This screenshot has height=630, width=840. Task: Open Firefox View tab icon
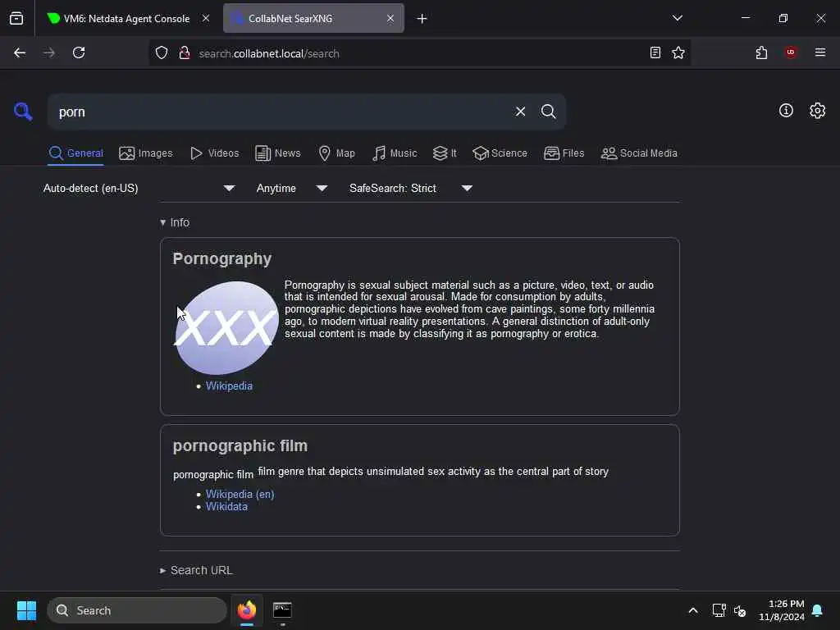[16, 18]
